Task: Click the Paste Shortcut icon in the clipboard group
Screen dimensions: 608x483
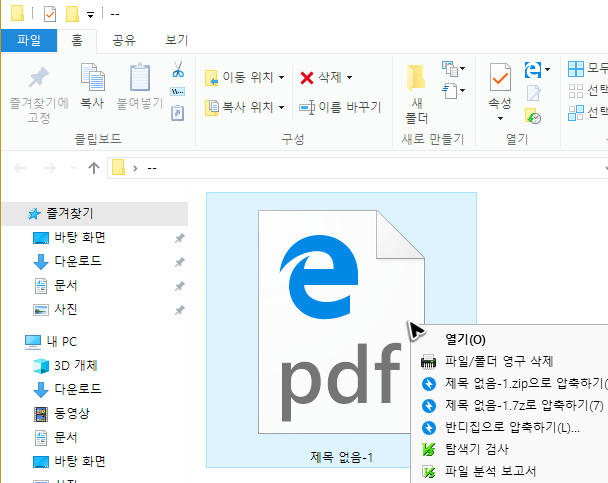Action: click(x=178, y=113)
